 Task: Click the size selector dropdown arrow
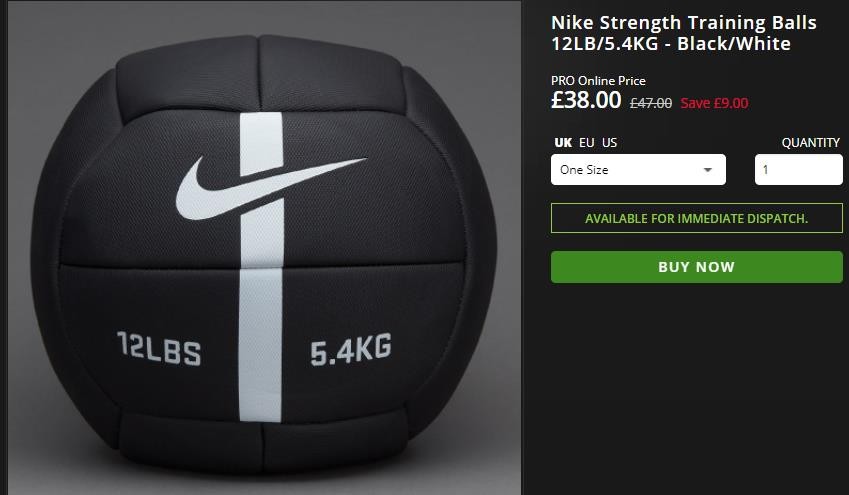click(708, 170)
